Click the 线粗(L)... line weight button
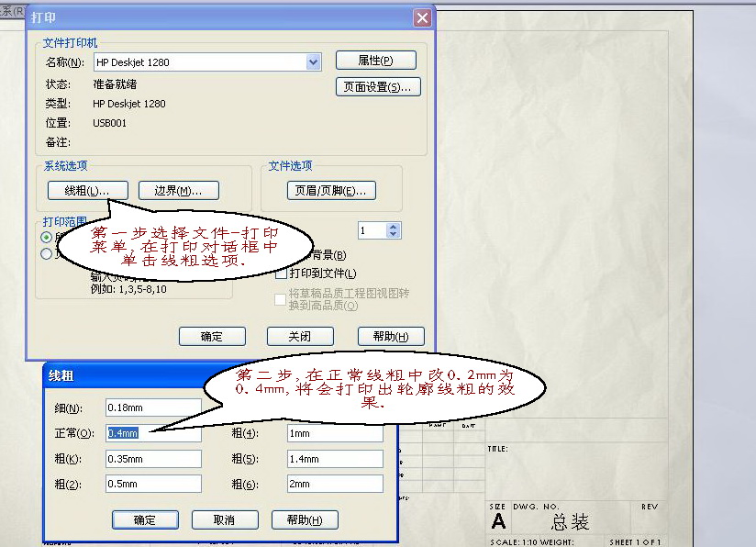The image size is (756, 547). 88,191
